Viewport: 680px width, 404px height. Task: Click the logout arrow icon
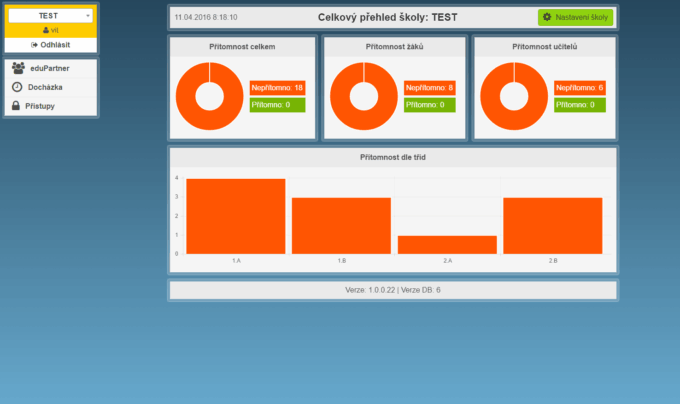coord(34,44)
